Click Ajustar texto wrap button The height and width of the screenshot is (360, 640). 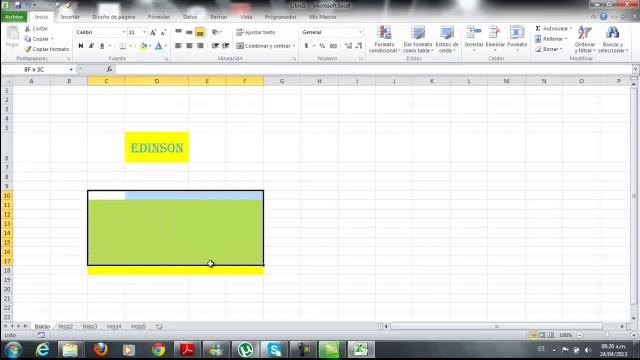click(256, 32)
